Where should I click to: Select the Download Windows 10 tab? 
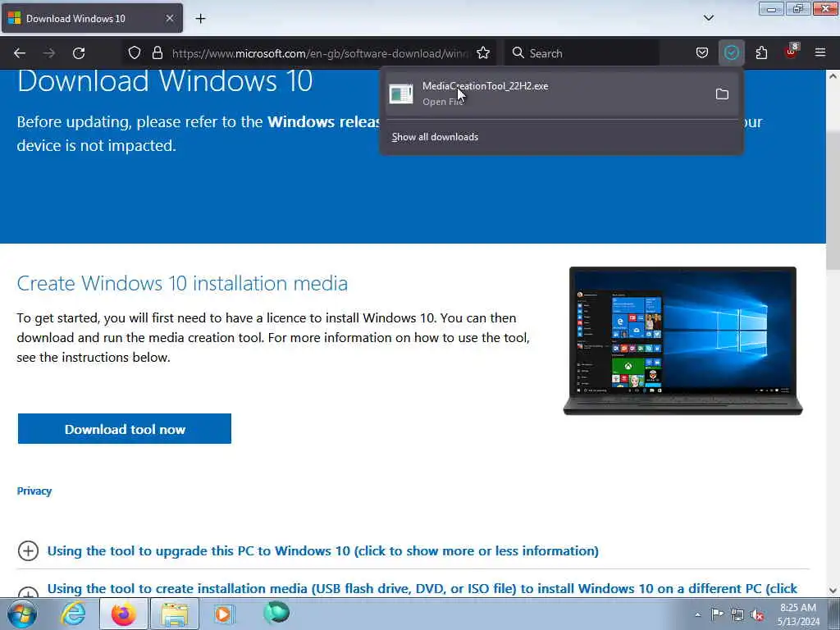tap(92, 19)
